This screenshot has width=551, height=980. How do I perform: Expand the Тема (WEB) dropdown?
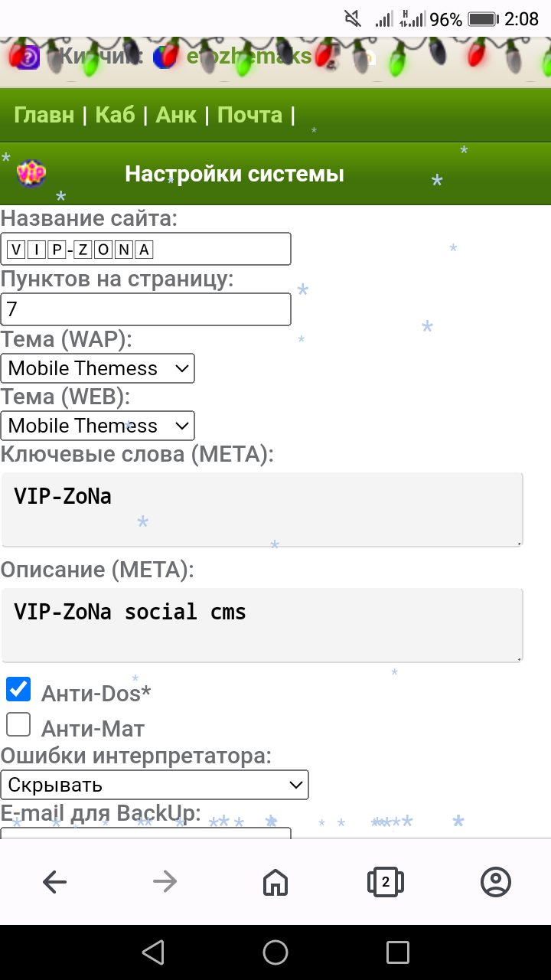point(98,426)
